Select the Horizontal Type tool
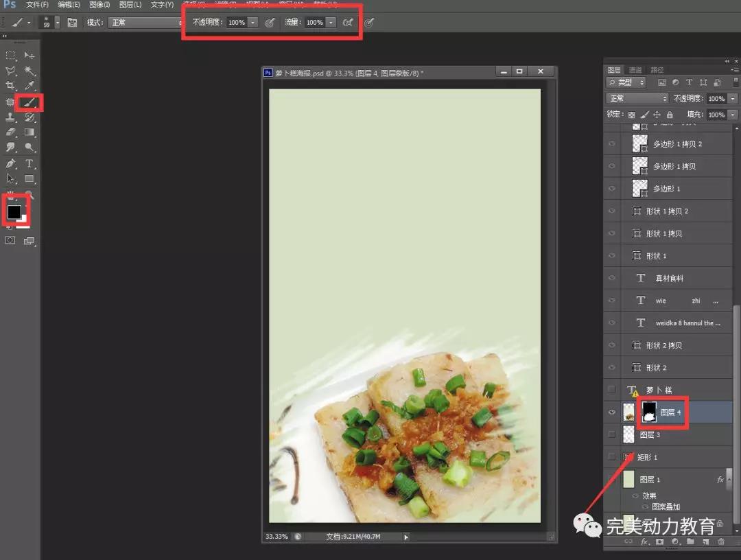This screenshot has width=741, height=560. [x=30, y=163]
